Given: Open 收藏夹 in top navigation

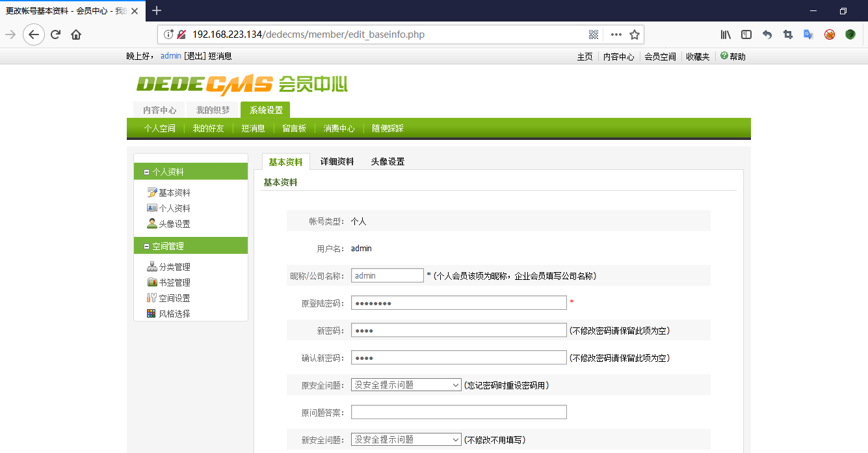Looking at the screenshot, I should tap(698, 57).
